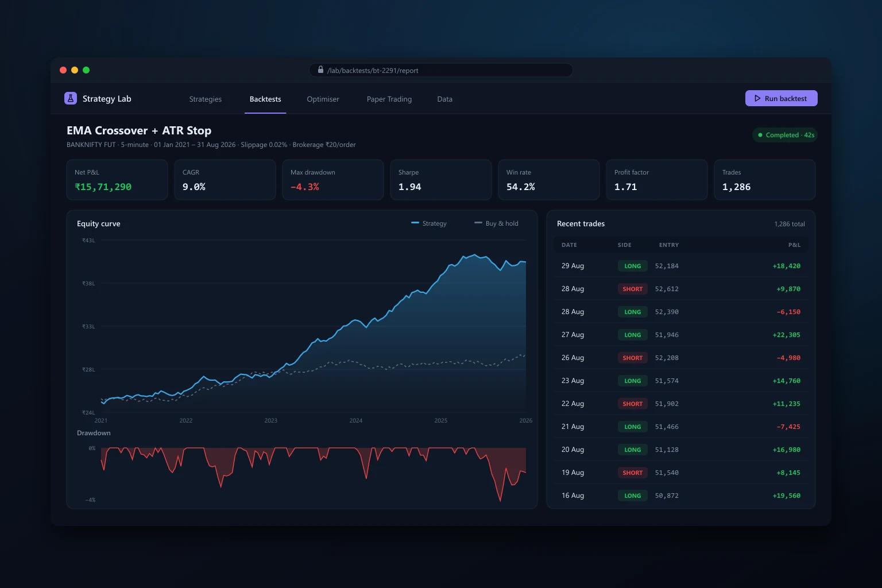This screenshot has height=588, width=882.
Task: Go to the Data tab
Action: coord(445,99)
